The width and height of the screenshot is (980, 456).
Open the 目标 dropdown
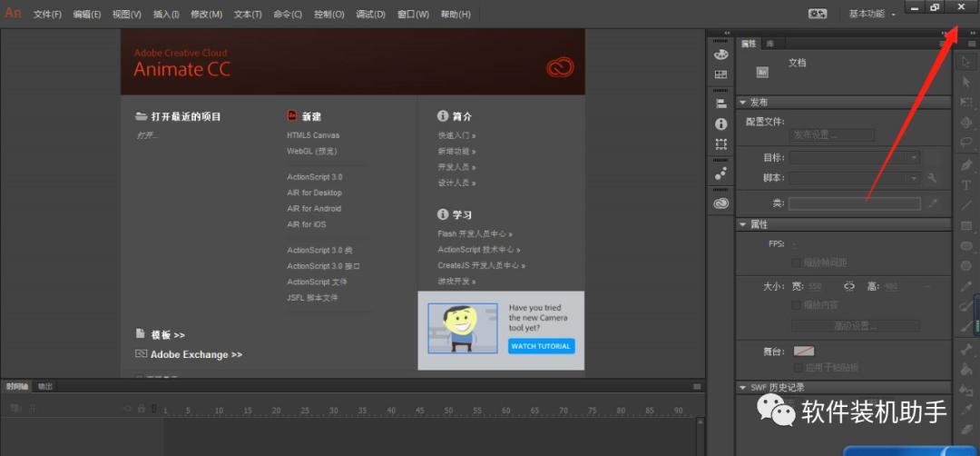[855, 157]
